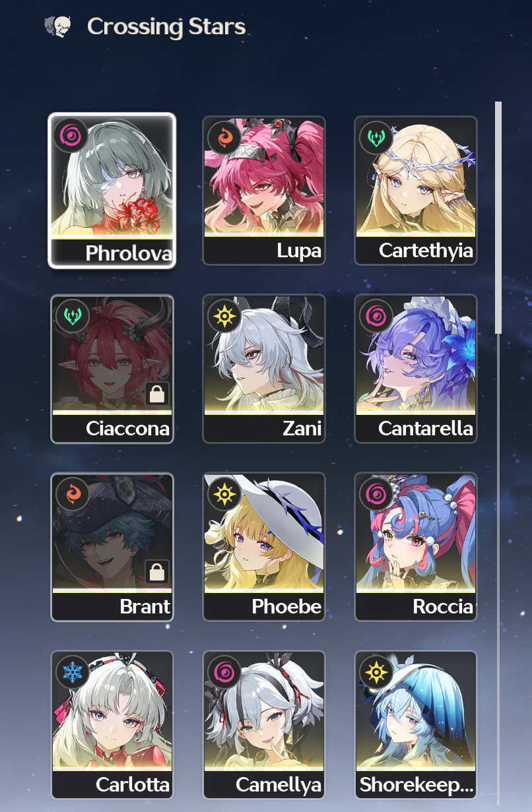This screenshot has height=812, width=532.
Task: Click the lock icon on Brant's card
Action: click(x=157, y=572)
